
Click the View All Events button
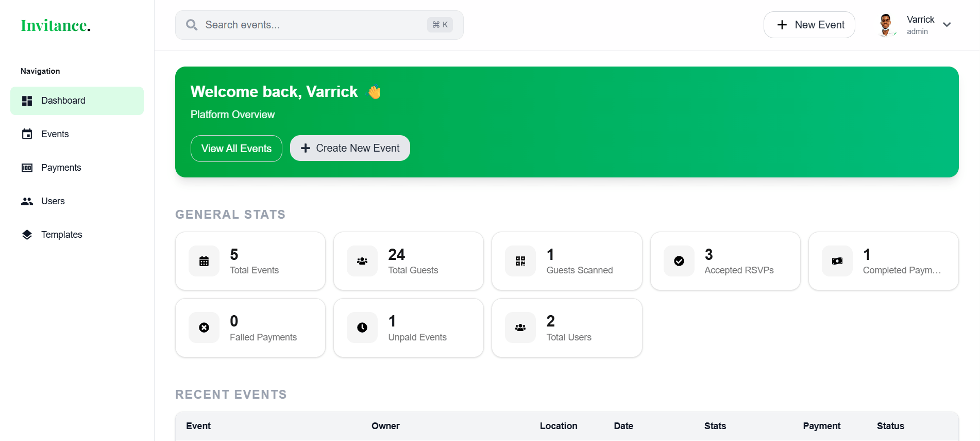point(236,149)
